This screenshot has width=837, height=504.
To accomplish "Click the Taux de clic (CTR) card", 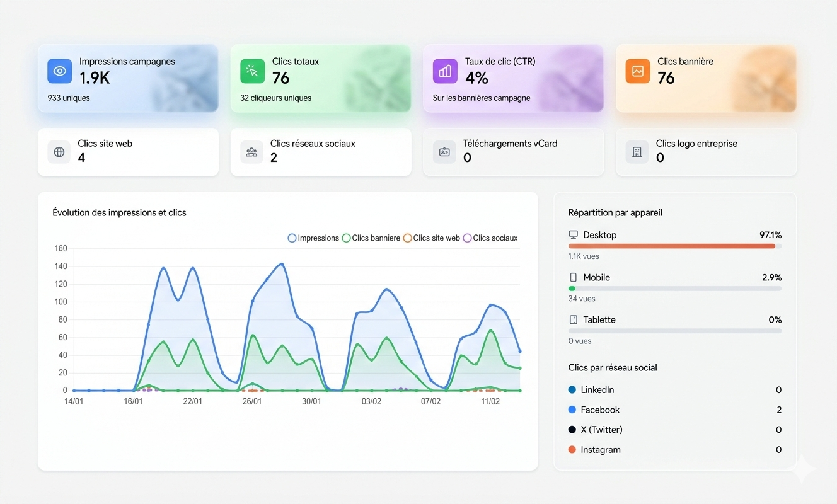I will tap(513, 79).
